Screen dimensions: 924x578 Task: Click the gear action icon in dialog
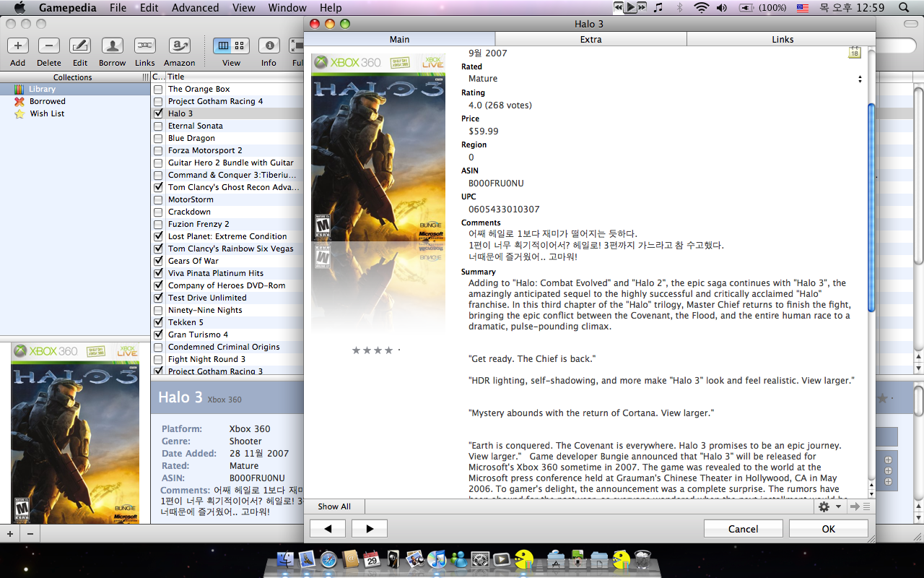point(824,506)
